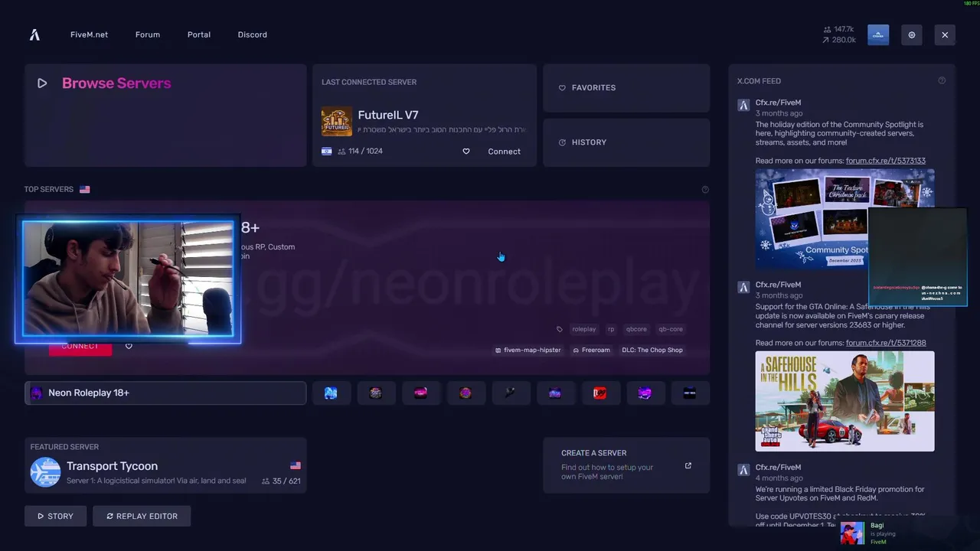This screenshot has width=980, height=551.
Task: Click the Israel flag under FutureIL V7
Action: click(327, 151)
